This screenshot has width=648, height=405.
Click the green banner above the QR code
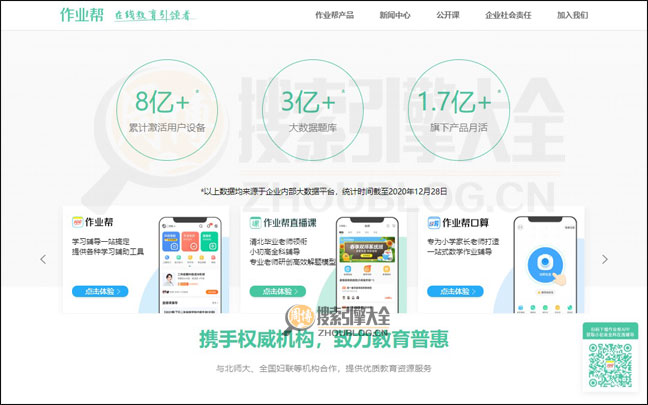tap(610, 331)
